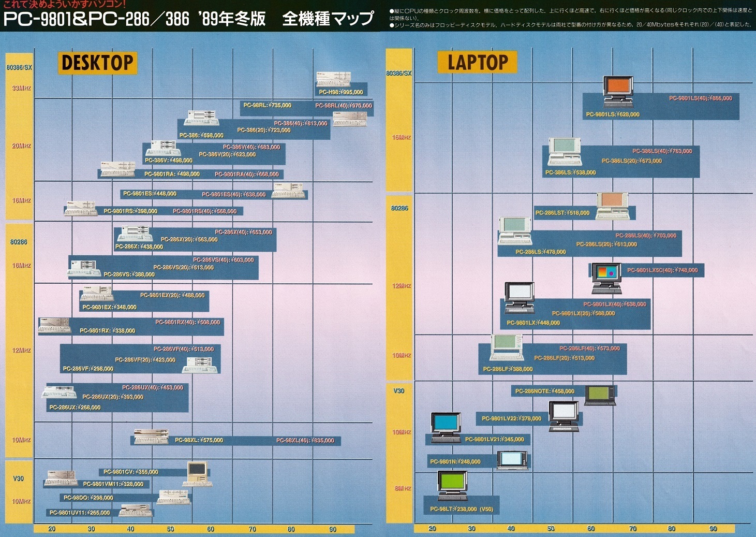Select PC-98XL:¥575,000 label

[199, 440]
